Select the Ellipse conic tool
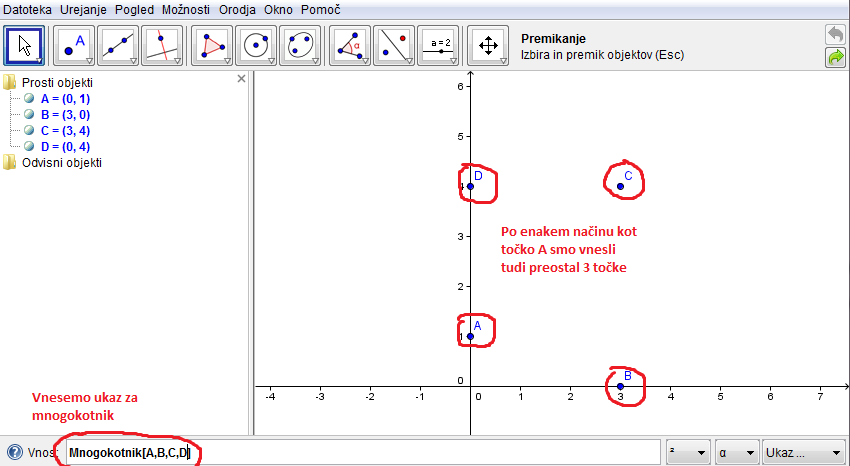Screen dimensions: 850x466 tap(300, 46)
